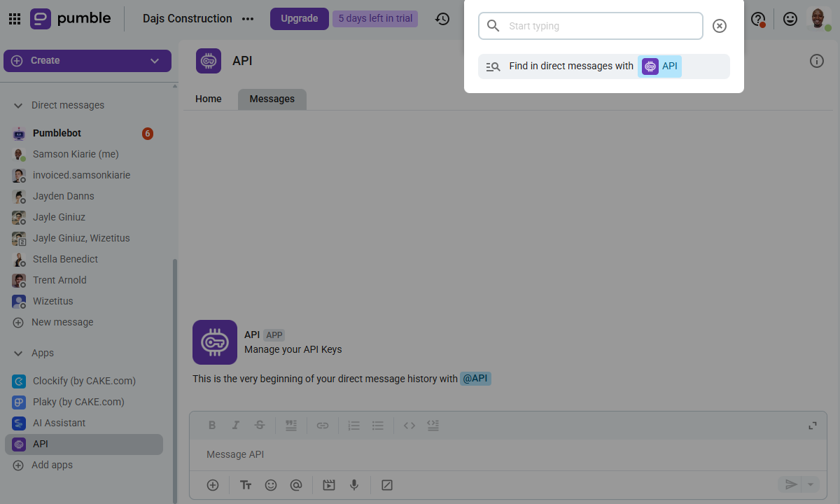
Task: Open Wizetitus conversation
Action: click(85, 301)
